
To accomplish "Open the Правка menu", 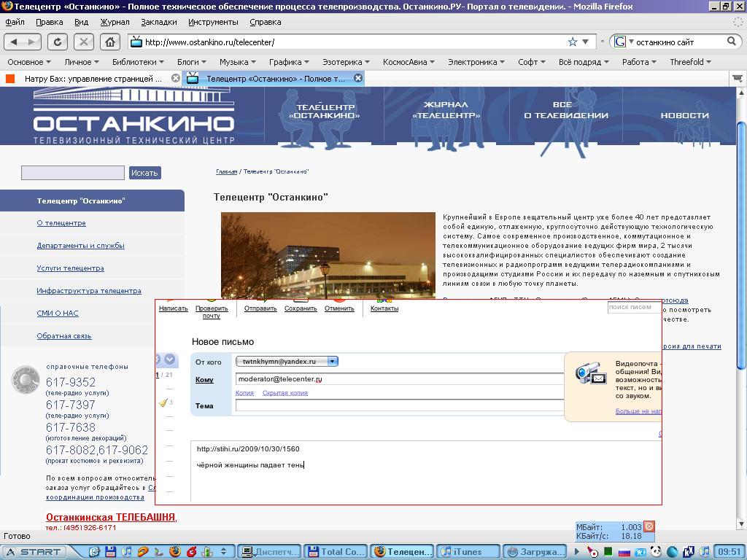I will [50, 22].
